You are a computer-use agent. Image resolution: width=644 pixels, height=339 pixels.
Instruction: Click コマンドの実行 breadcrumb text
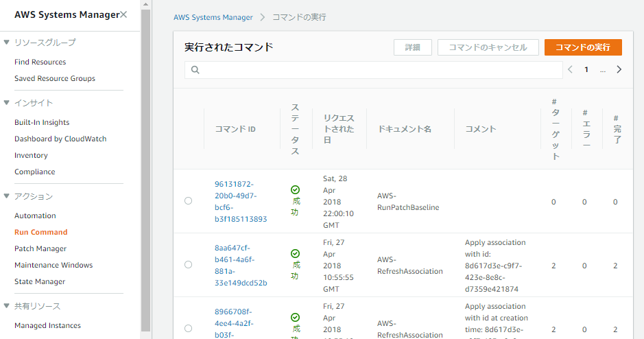tap(300, 17)
